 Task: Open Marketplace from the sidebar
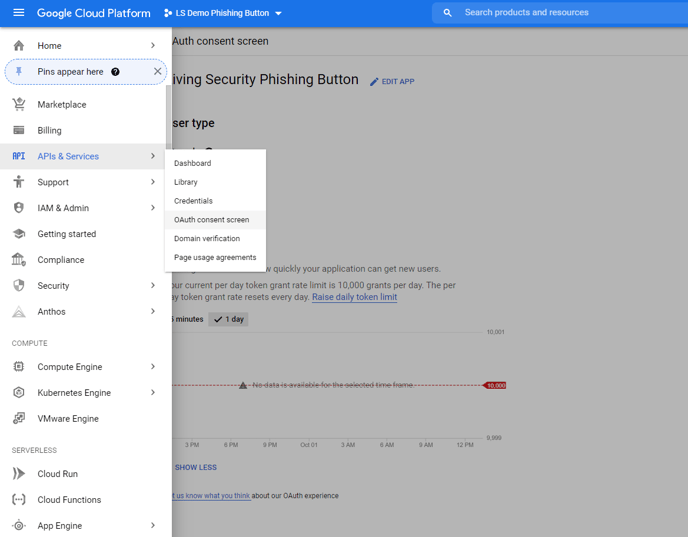click(x=83, y=104)
